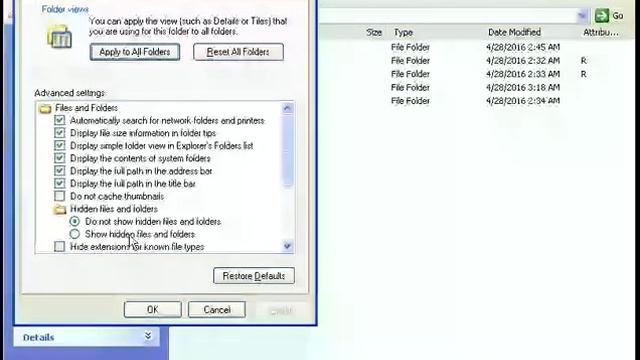
Task: Select row dated 4/28/2016 2:34 AM
Action: (x=476, y=101)
